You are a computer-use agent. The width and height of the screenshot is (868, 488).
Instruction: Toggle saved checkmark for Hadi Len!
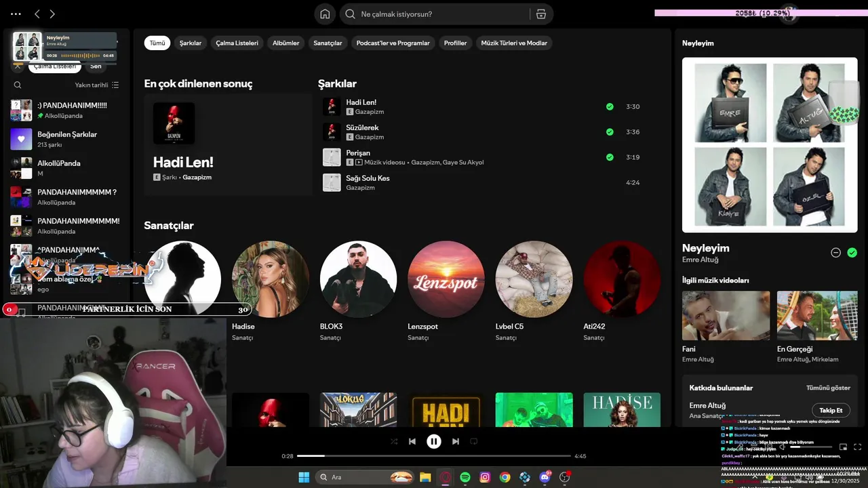coord(610,106)
